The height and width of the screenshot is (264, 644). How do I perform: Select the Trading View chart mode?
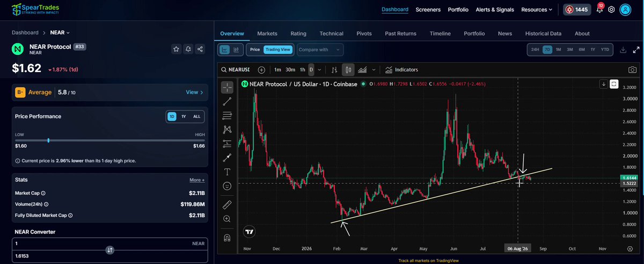278,49
